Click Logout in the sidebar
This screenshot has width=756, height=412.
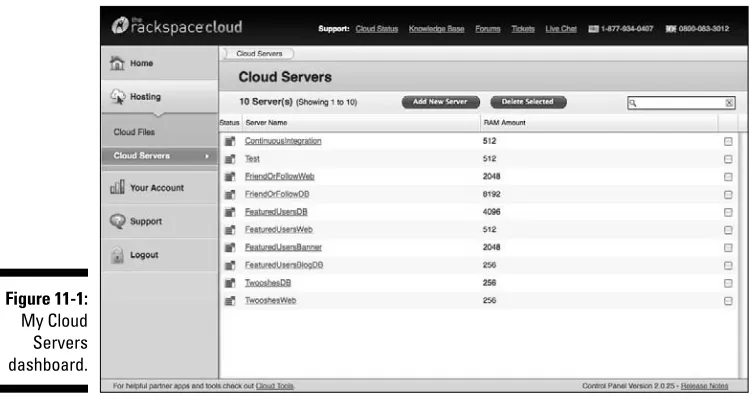[x=160, y=255]
